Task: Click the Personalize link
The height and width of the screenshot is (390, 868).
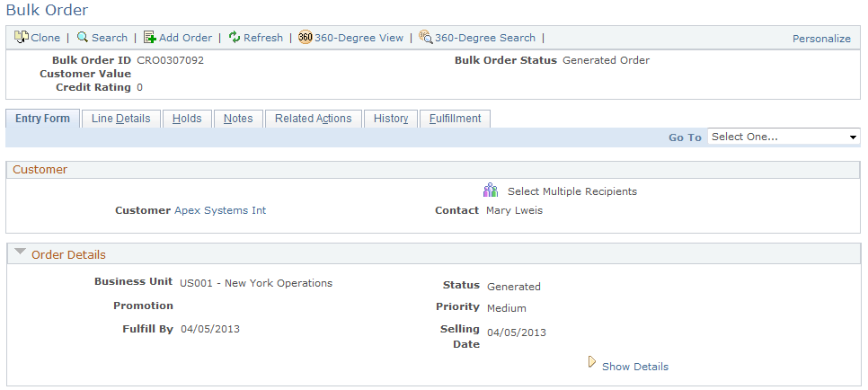Action: point(820,39)
